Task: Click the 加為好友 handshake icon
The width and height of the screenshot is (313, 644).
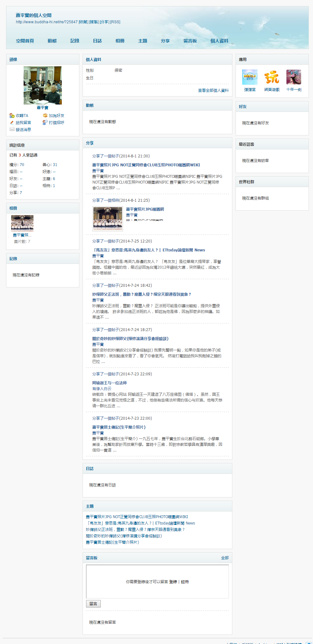Action: point(45,116)
